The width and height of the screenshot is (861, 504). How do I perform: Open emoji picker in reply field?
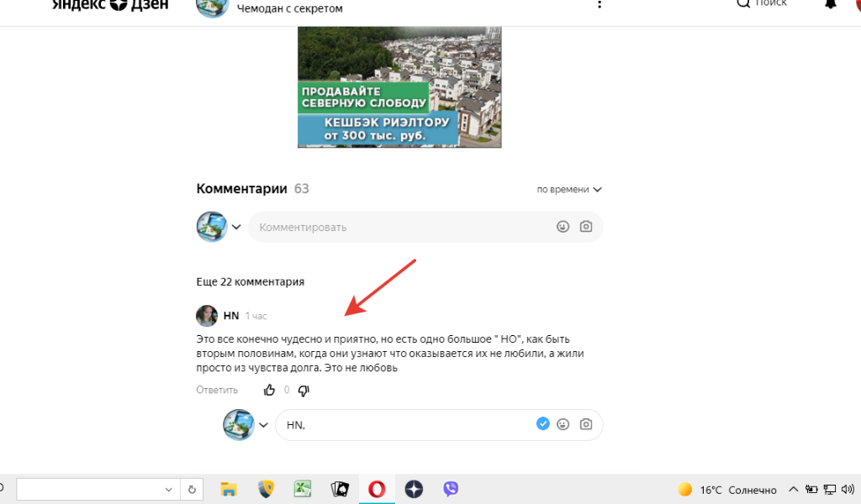(x=563, y=424)
